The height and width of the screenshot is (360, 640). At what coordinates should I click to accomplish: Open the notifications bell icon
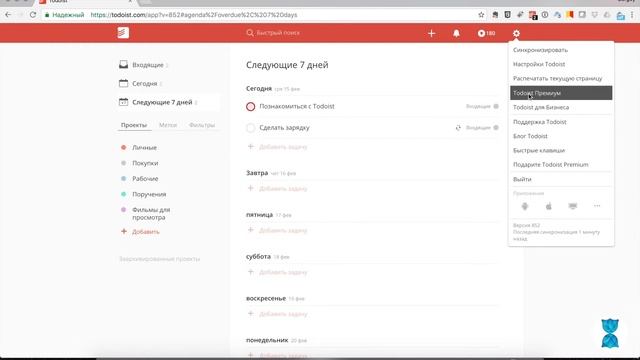pyautogui.click(x=456, y=33)
